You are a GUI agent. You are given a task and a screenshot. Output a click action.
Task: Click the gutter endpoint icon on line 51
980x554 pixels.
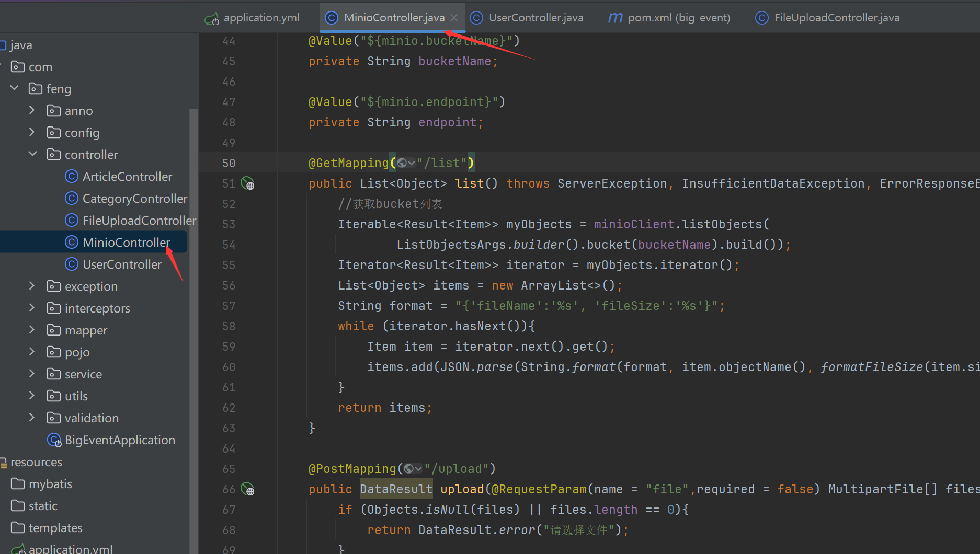(247, 183)
